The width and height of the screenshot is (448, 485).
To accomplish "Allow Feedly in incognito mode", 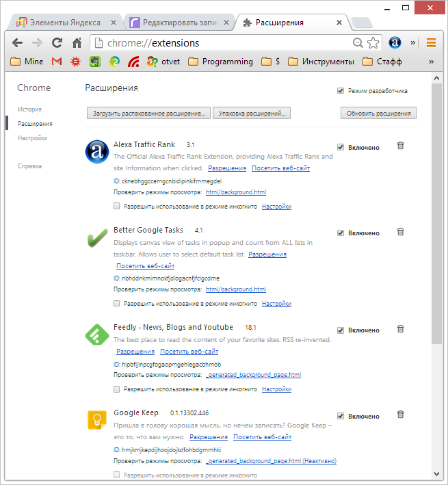I will click(x=116, y=389).
